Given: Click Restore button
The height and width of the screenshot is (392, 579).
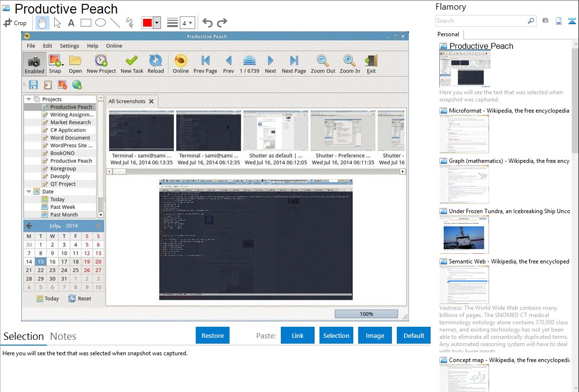Looking at the screenshot, I should (213, 335).
